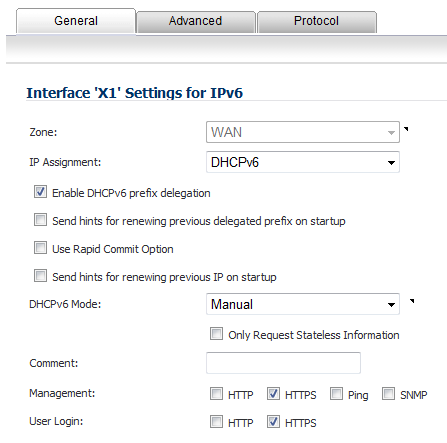Open the IP Assignment dropdown
Screen dimensions: 447x443
click(303, 162)
